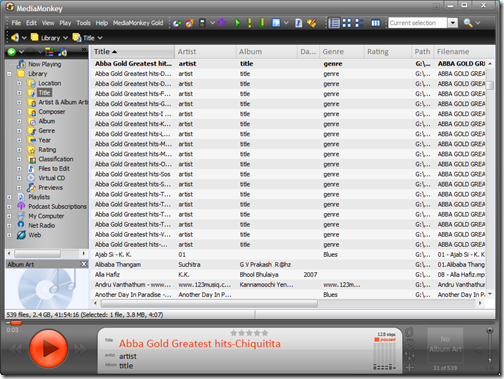
Task: Expand the Location tree node
Action: click(x=19, y=83)
